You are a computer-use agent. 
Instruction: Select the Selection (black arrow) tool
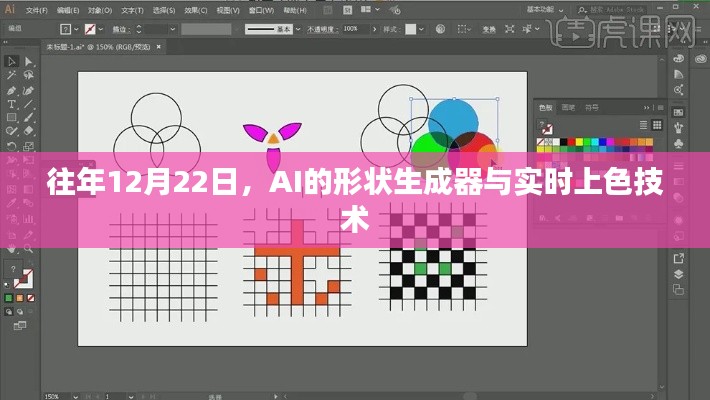(x=11, y=61)
